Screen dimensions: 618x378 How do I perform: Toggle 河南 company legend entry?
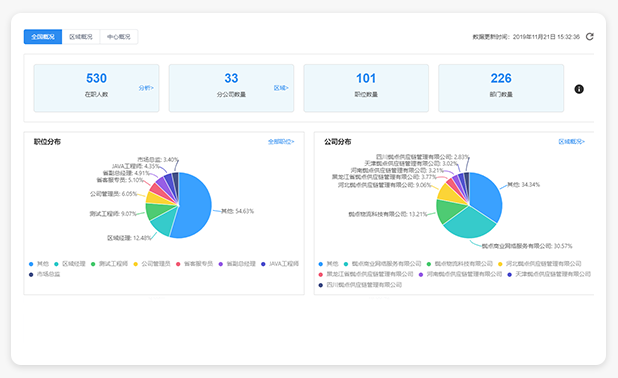[x=460, y=274]
